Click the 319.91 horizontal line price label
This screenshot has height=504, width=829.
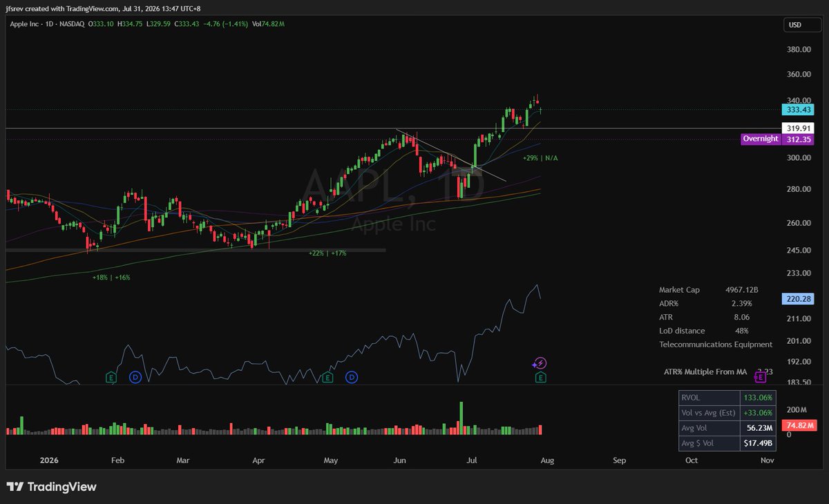click(797, 128)
